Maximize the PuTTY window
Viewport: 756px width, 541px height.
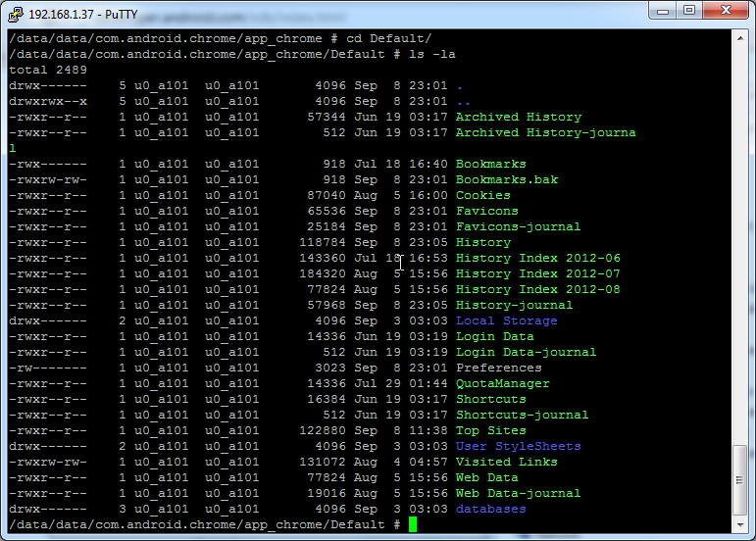[689, 11]
